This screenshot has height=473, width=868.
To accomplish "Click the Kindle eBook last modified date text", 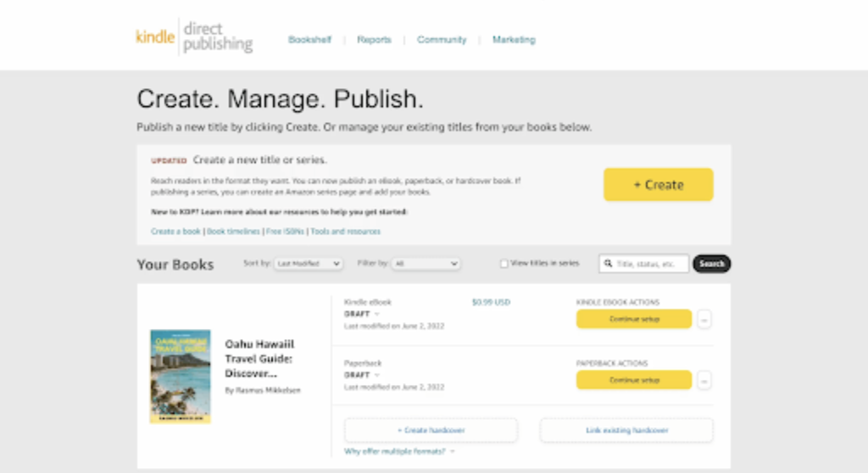I will pos(394,326).
